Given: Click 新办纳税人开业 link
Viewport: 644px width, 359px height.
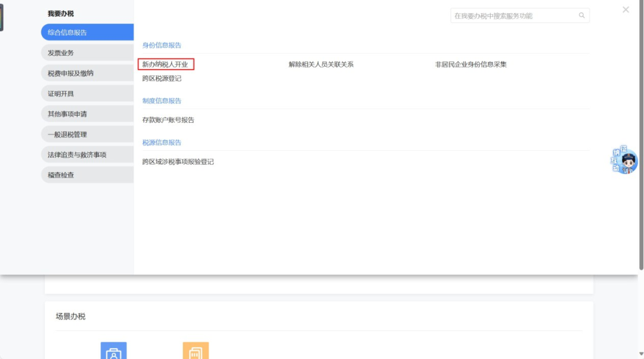Looking at the screenshot, I should (165, 64).
